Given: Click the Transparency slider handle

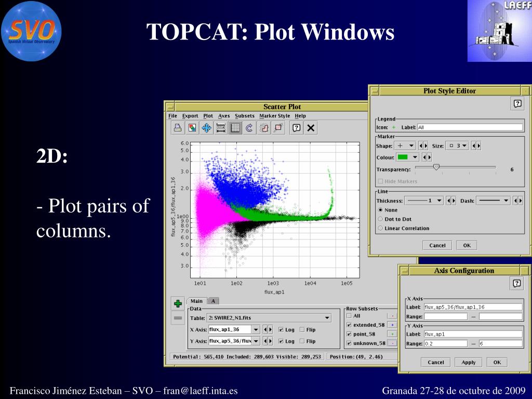Looking at the screenshot, I should click(436, 167).
